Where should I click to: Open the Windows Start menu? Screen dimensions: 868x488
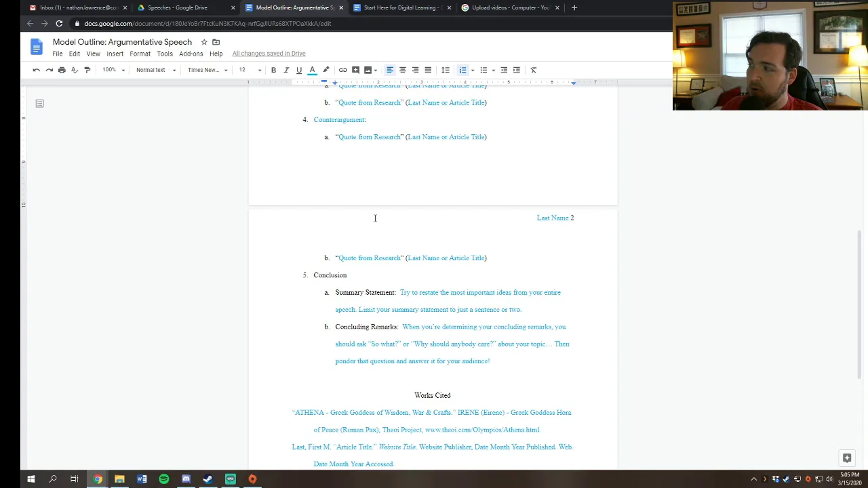[31, 479]
